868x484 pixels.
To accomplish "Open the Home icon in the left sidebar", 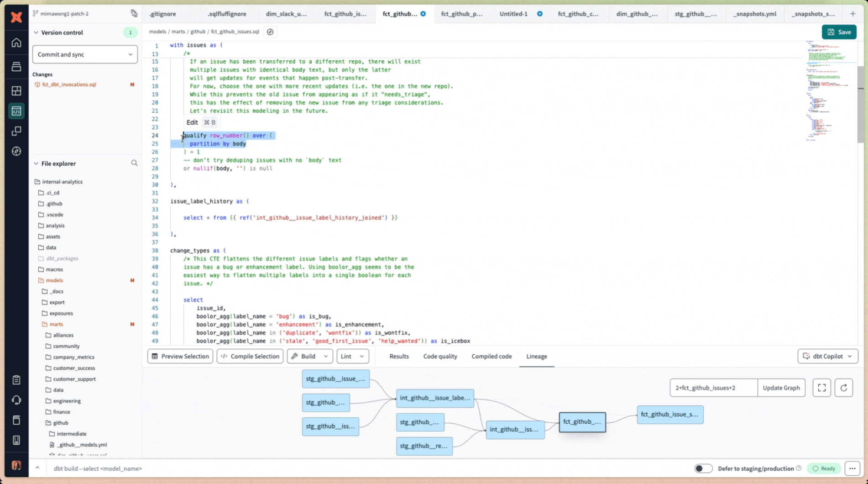I will click(x=16, y=42).
